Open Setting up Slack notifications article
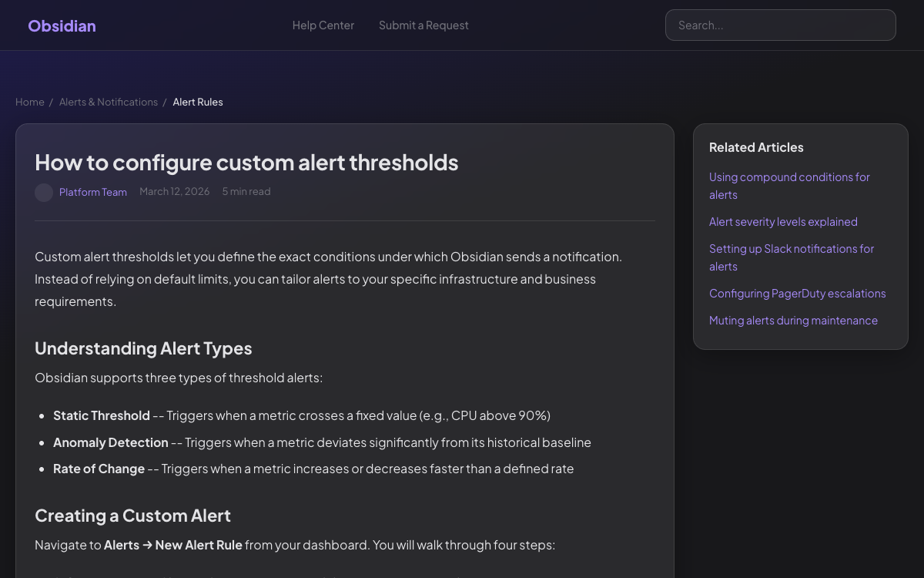Image resolution: width=924 pixels, height=578 pixels. pyautogui.click(x=792, y=257)
